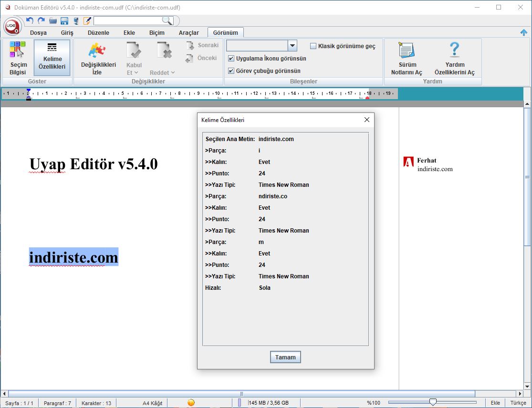The width and height of the screenshot is (532, 408).
Task: Switch to the Düzenle tab
Action: click(x=98, y=33)
